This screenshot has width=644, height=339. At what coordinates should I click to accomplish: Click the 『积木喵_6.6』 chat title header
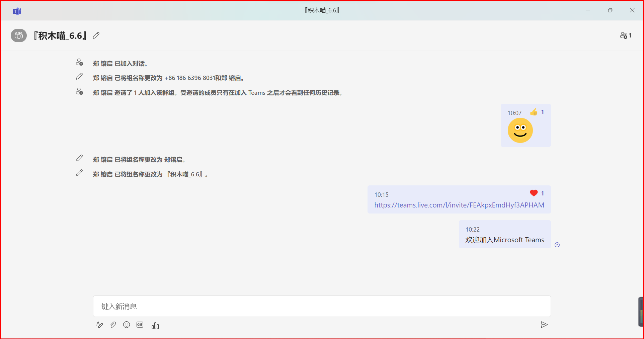(60, 35)
